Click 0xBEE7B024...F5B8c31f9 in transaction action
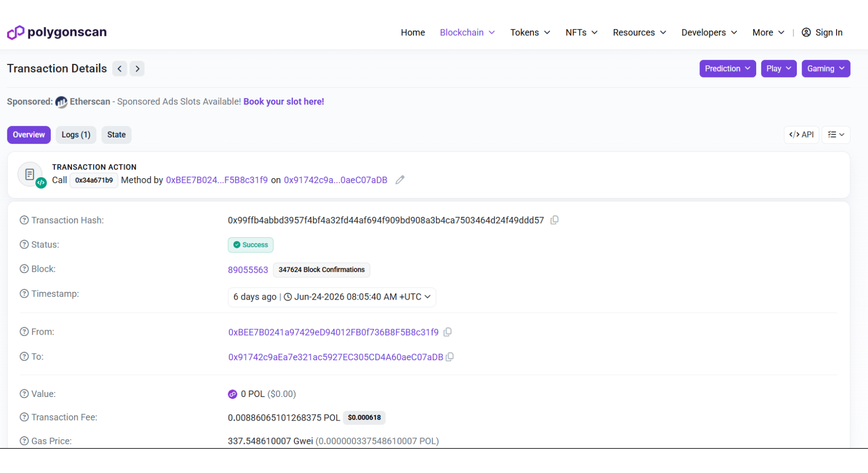This screenshot has width=868, height=473. (217, 180)
